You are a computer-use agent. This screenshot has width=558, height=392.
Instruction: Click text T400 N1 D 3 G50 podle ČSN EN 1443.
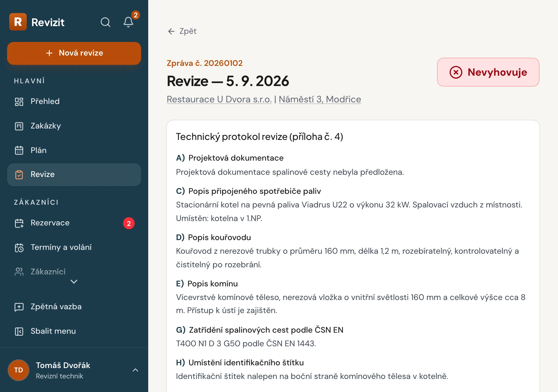(246, 344)
